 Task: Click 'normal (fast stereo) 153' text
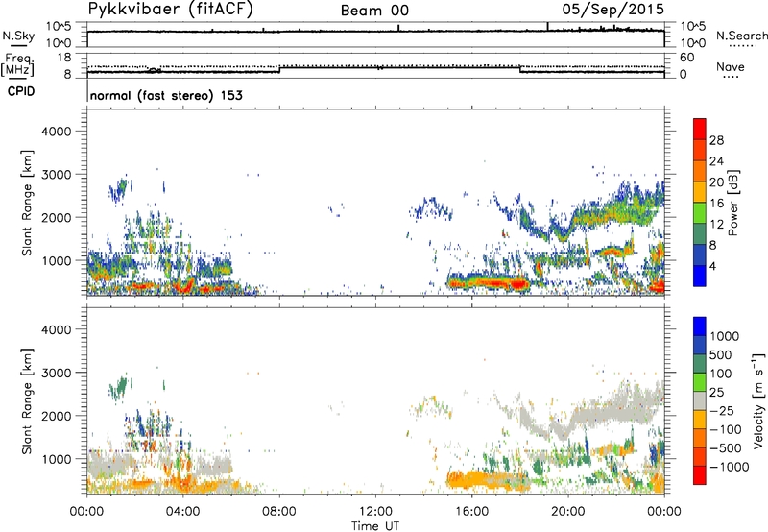tap(166, 95)
